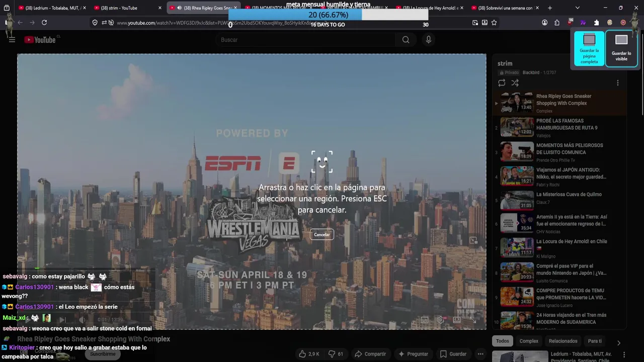Open the 7TV extension icon
Viewport: 644px width, 362px height.
(583, 23)
